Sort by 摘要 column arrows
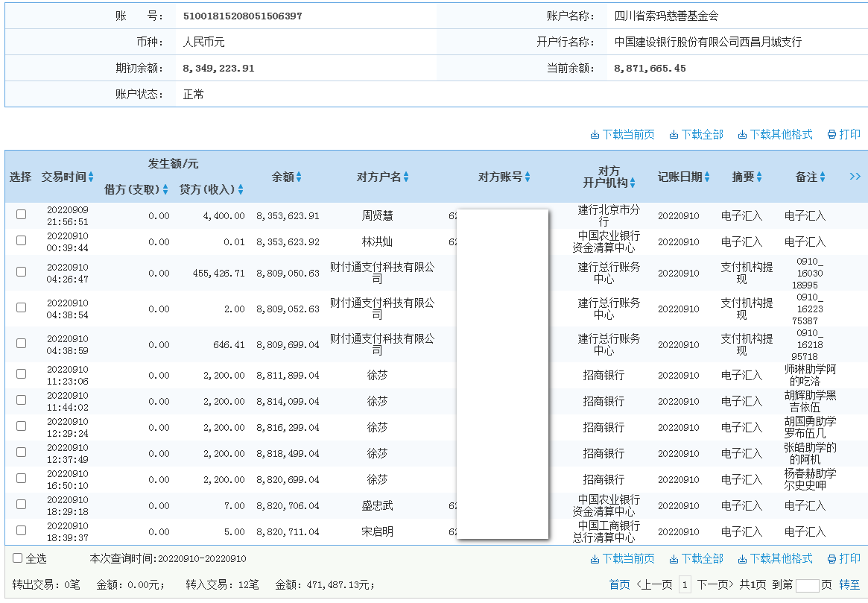The width and height of the screenshot is (868, 603). pyautogui.click(x=759, y=177)
